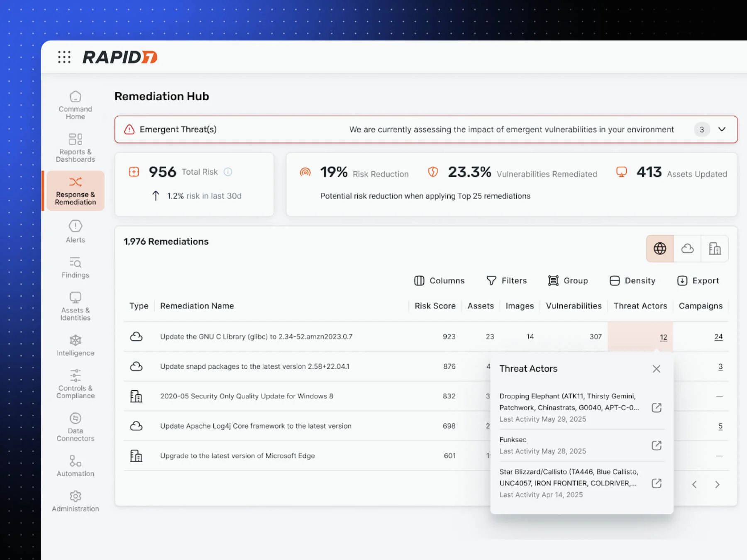
Task: Open the Funksec external link
Action: 656,446
